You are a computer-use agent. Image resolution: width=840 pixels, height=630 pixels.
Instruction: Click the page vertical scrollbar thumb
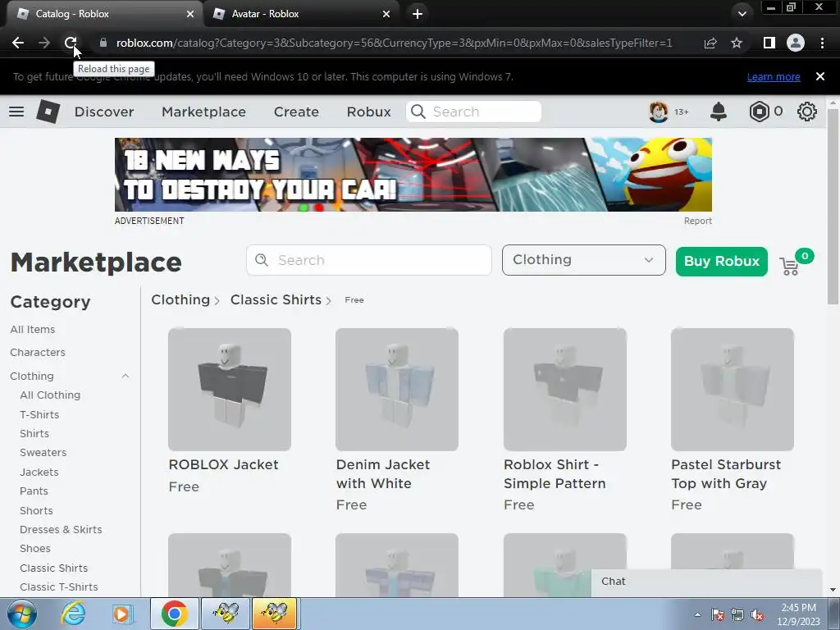(x=833, y=206)
